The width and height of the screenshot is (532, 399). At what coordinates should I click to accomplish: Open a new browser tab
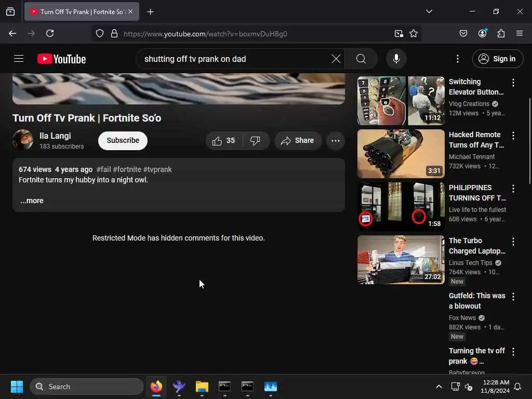click(150, 12)
